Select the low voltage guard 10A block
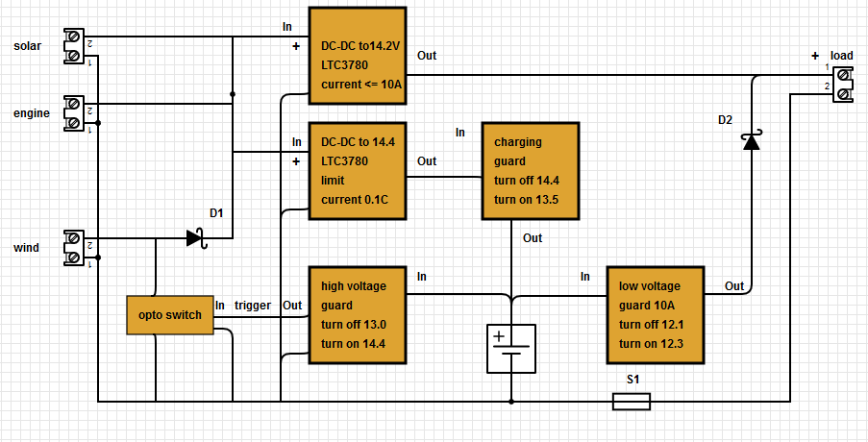Screen dimensions: 868x442 [x=657, y=315]
